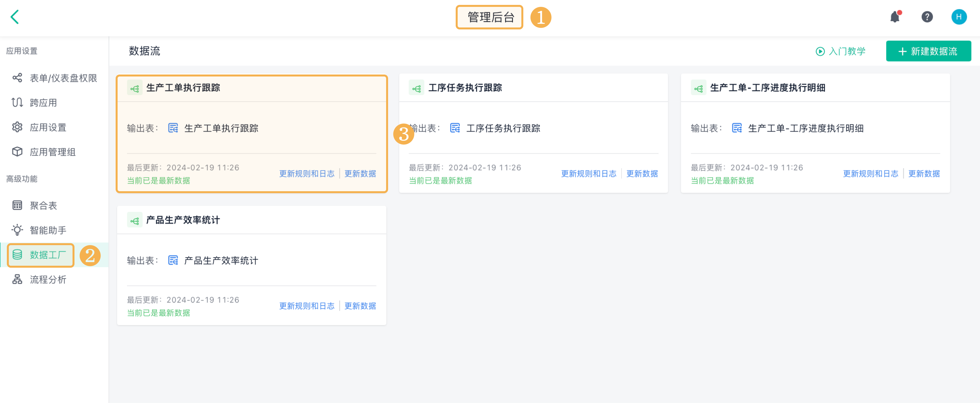980x403 pixels.
Task: Click 更新数据 on the 工序任务执行跟踪 card
Action: (642, 174)
